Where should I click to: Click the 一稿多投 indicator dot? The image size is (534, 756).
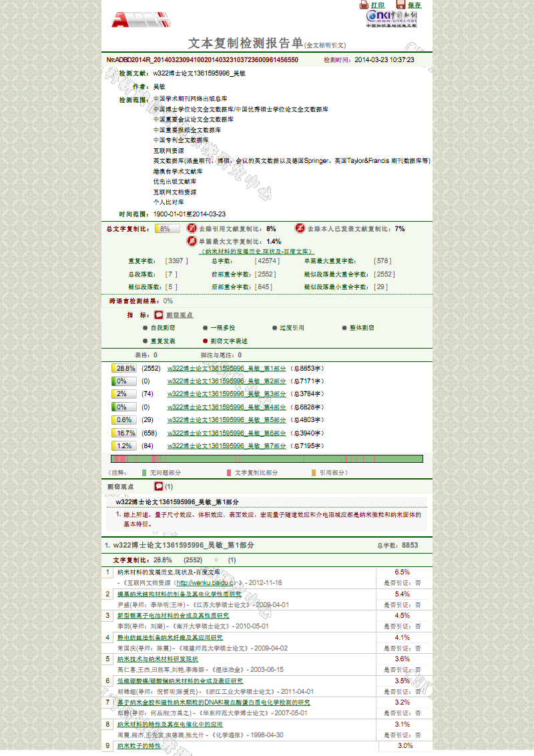click(x=206, y=328)
